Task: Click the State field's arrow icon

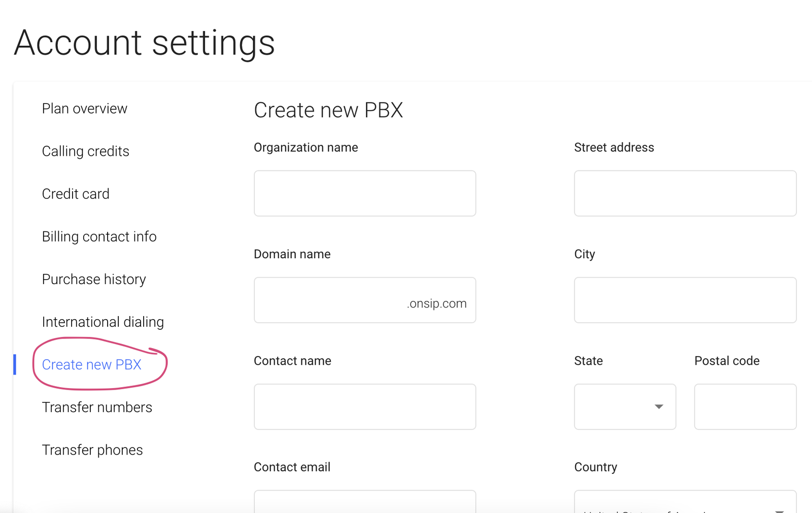Action: click(659, 406)
